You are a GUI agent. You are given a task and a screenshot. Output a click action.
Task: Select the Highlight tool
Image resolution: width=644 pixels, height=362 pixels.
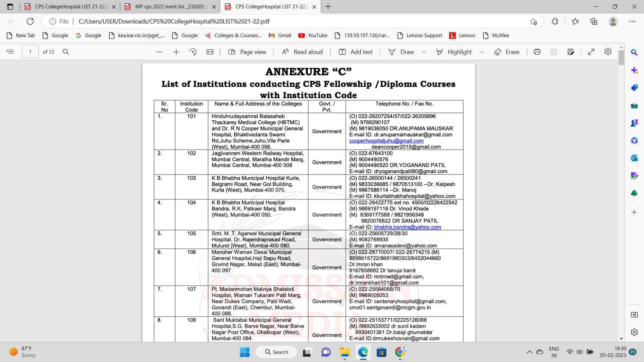(454, 52)
